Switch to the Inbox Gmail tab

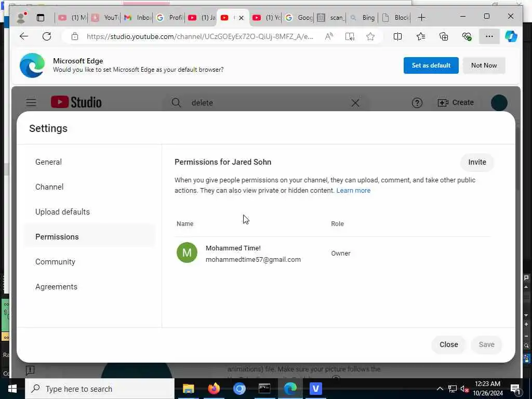tap(137, 18)
